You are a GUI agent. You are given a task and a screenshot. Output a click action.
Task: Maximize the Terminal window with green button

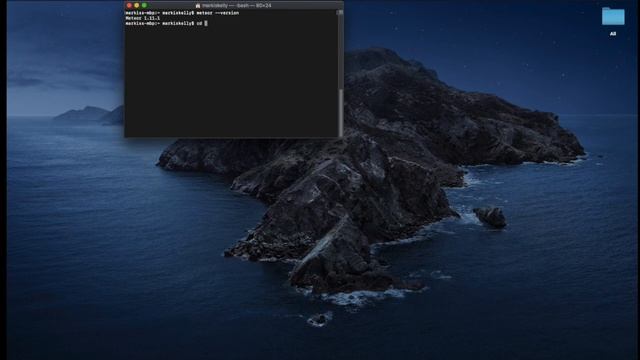[x=144, y=5]
